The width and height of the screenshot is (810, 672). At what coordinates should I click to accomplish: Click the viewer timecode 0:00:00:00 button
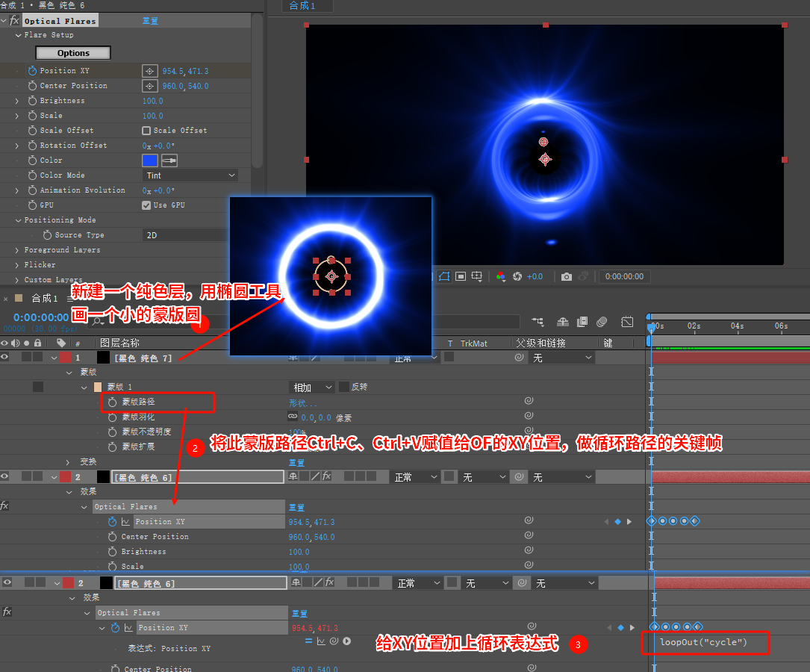624,276
